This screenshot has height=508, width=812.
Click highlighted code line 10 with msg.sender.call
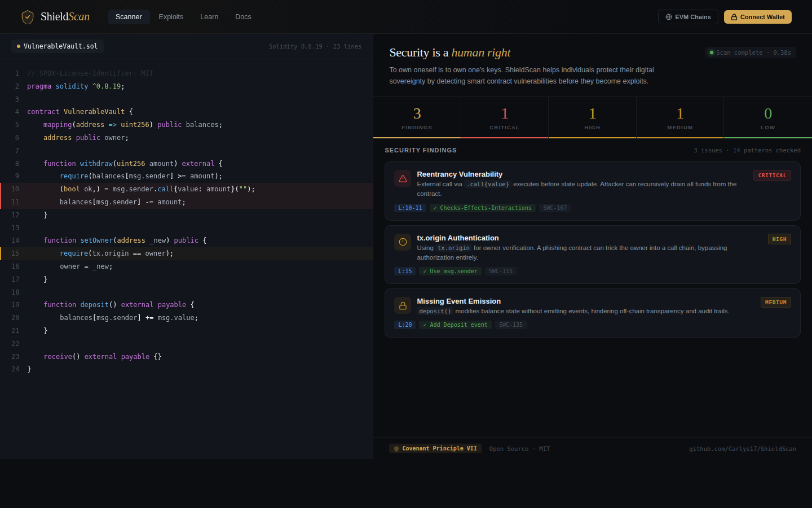(186, 189)
